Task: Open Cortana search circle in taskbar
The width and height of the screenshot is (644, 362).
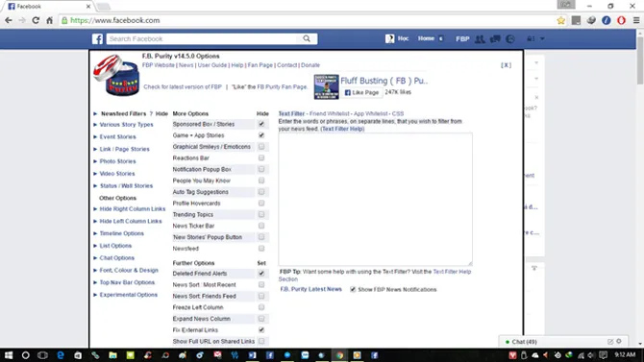Action: (25, 355)
